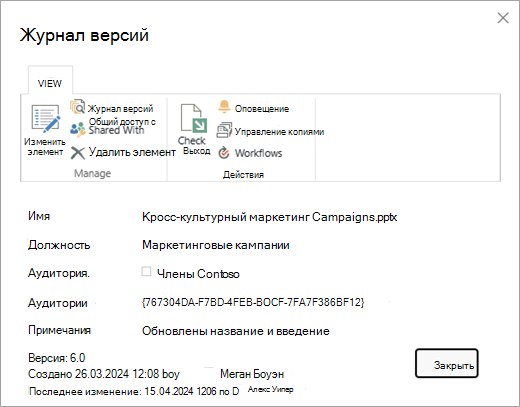The image size is (520, 407).
Task: Click the Имя field label
Action: (x=39, y=216)
